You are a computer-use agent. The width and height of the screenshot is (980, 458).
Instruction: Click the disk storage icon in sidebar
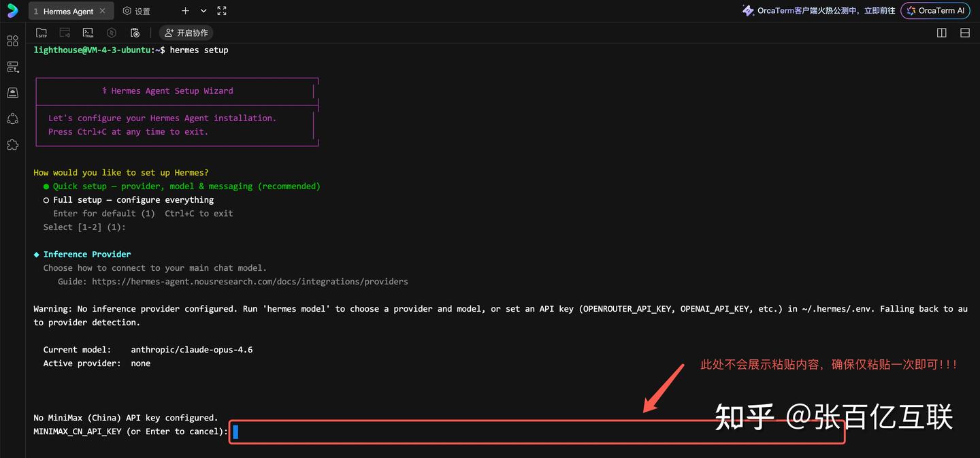[x=12, y=93]
